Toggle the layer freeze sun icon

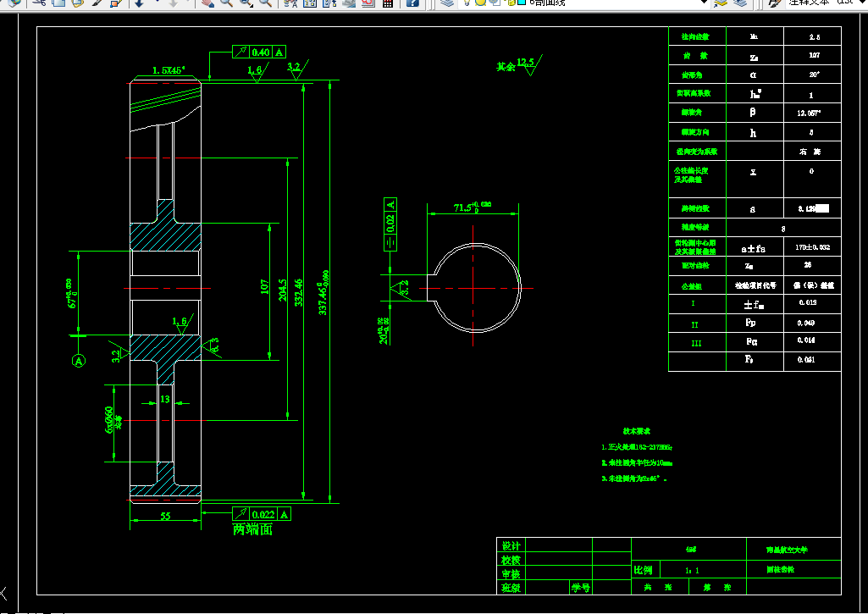click(480, 3)
